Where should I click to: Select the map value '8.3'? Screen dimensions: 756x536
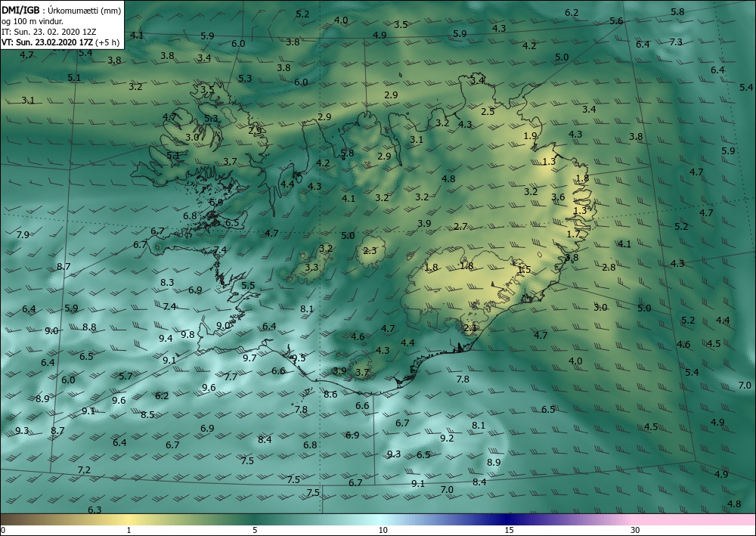[167, 283]
